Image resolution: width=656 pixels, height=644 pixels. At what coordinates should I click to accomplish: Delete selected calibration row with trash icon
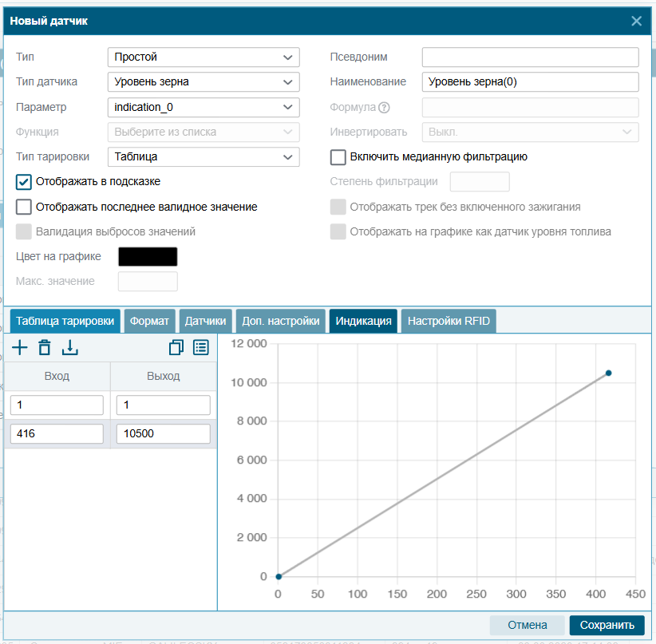coord(45,348)
